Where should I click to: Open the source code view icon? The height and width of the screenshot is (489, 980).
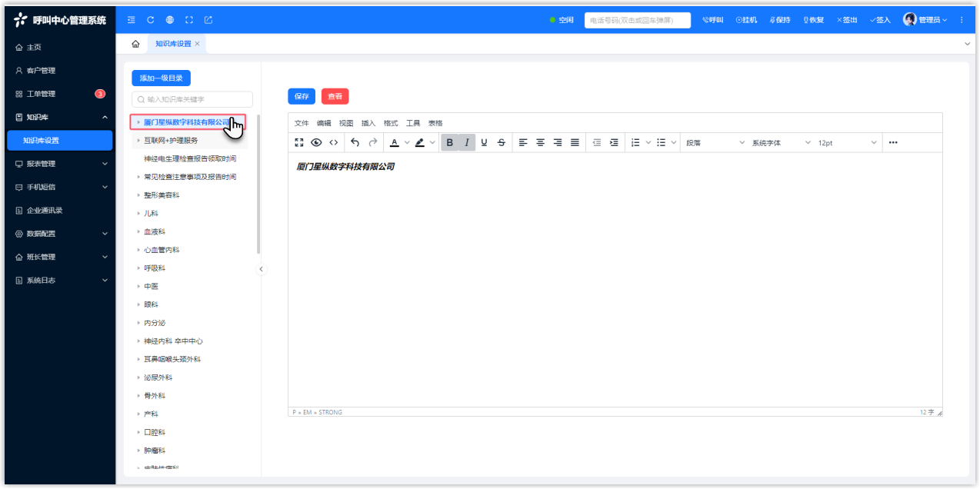(x=333, y=142)
